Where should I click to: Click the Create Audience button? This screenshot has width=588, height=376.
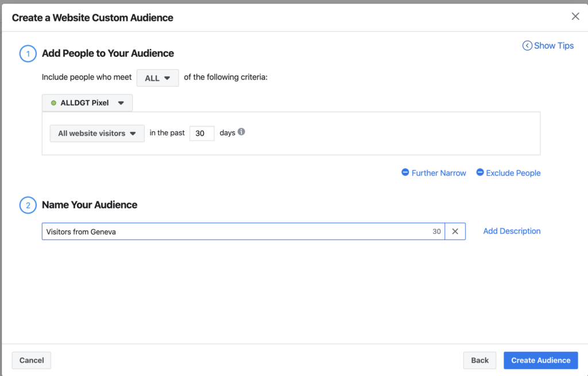540,361
